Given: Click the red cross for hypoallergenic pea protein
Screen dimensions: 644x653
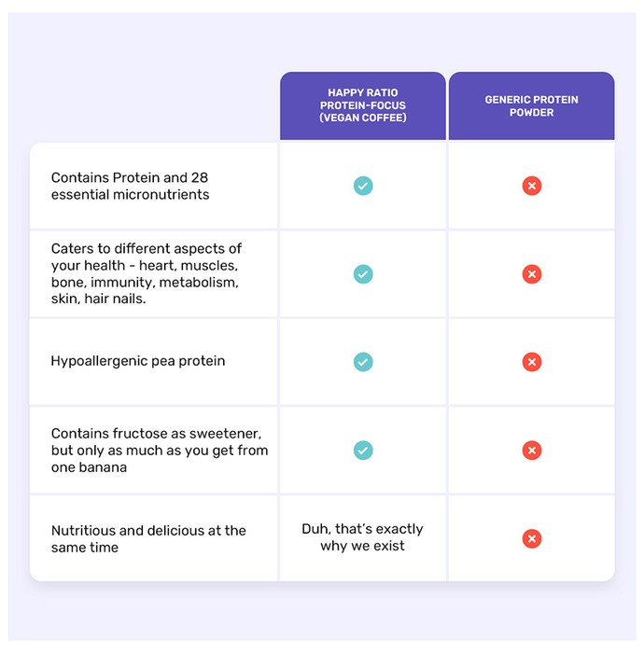Looking at the screenshot, I should pos(531,362).
